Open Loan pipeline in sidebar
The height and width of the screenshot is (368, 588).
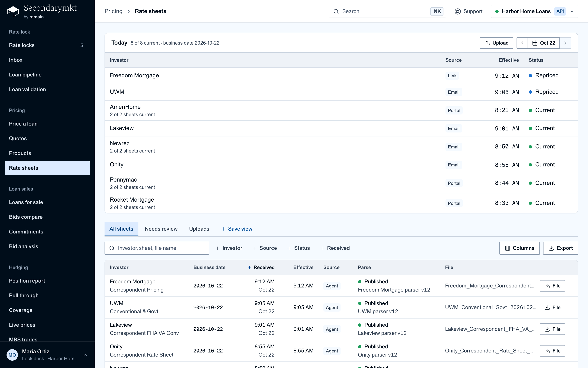coord(47,75)
